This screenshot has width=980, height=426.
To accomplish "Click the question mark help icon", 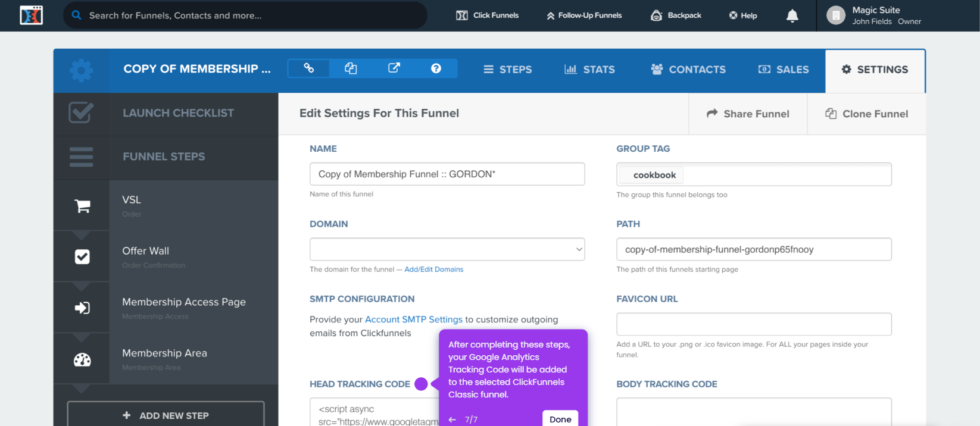I will tap(436, 68).
